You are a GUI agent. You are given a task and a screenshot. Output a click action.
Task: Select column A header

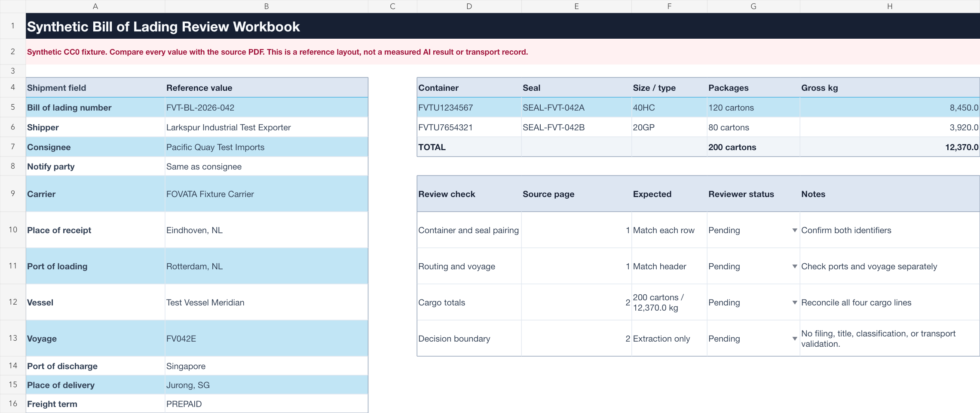tap(95, 6)
